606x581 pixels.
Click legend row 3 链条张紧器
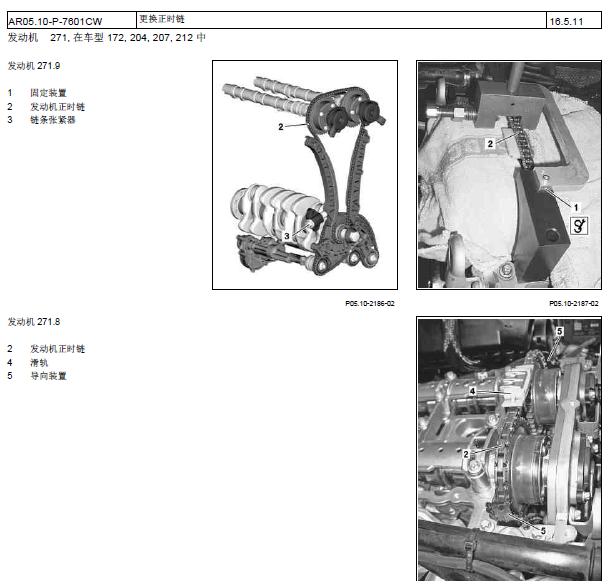(x=41, y=120)
